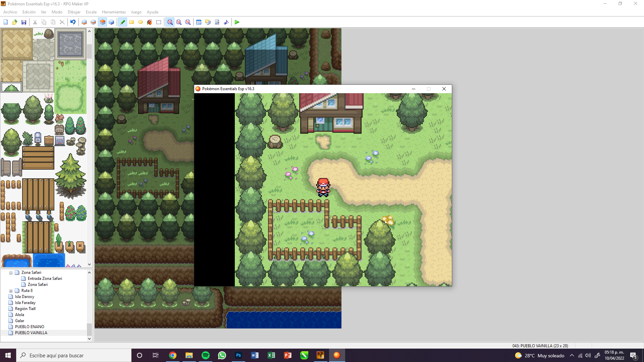This screenshot has height=362, width=644.
Task: Set map zoom scale to 1/2
Action: coord(179,22)
